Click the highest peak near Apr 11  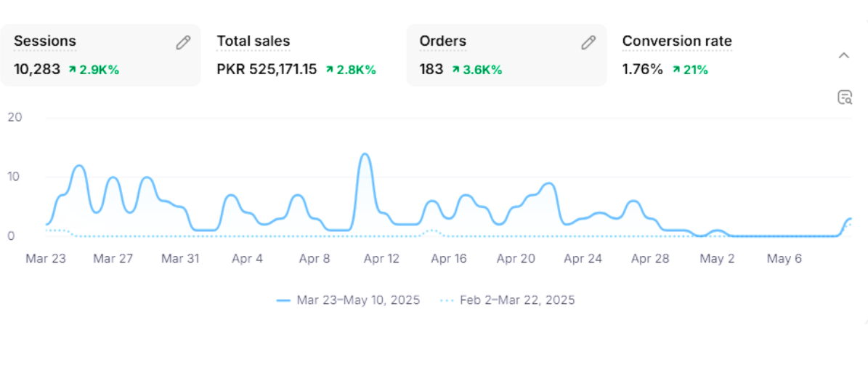[x=365, y=155]
